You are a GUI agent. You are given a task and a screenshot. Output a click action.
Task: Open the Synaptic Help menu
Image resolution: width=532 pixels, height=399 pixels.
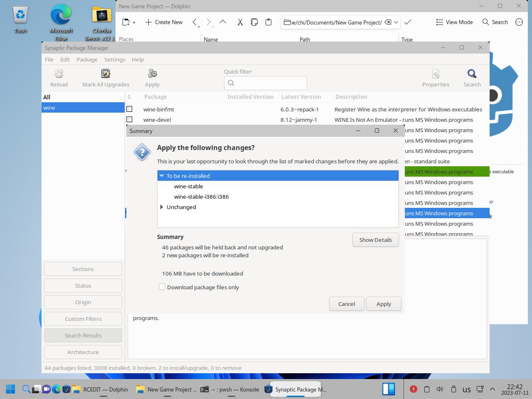point(138,59)
